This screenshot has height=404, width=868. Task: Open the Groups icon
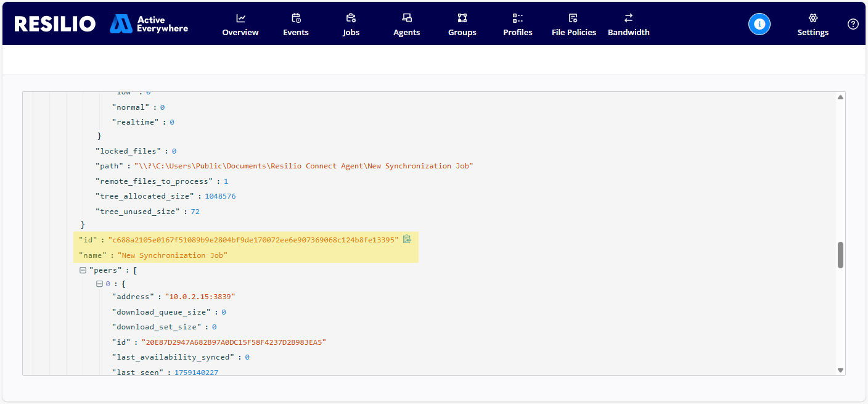pyautogui.click(x=462, y=19)
